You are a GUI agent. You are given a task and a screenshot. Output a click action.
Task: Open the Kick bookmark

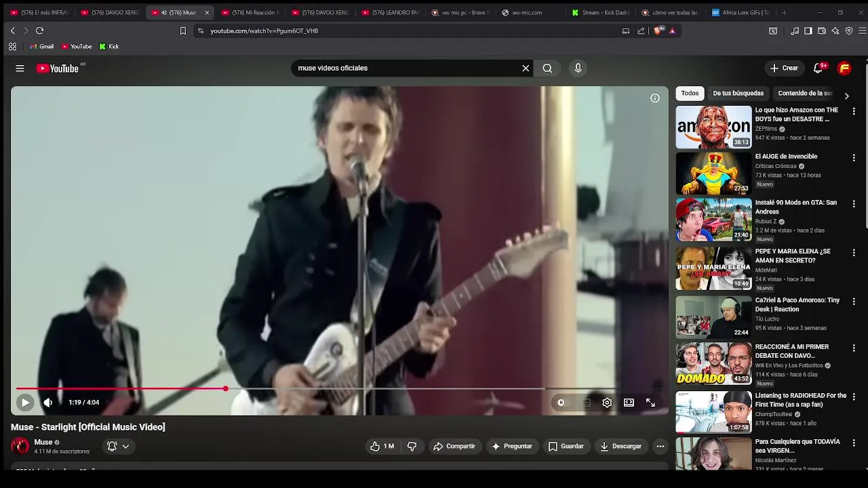108,47
